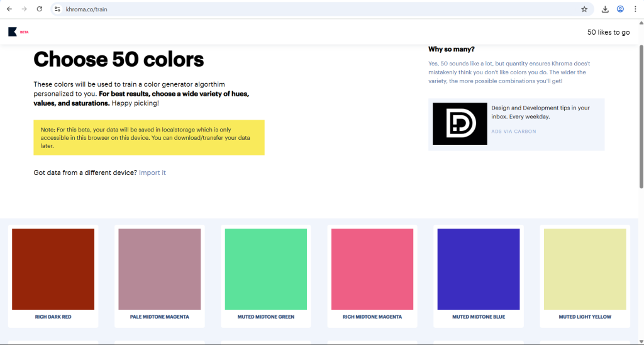The width and height of the screenshot is (644, 345).
Task: Click the Khroma logo icon
Action: point(13,31)
